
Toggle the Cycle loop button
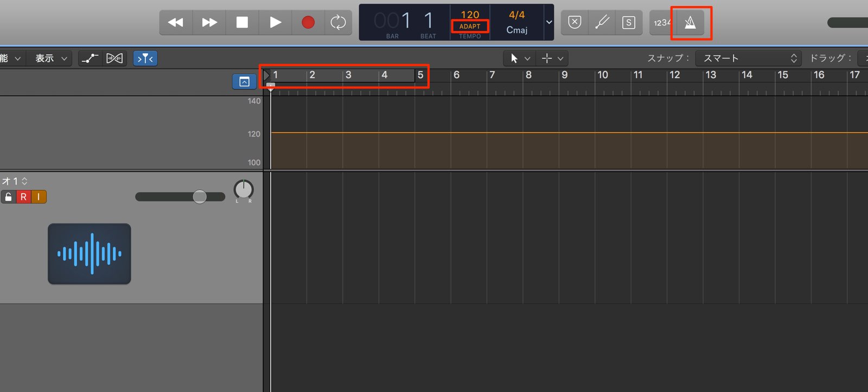click(x=338, y=22)
